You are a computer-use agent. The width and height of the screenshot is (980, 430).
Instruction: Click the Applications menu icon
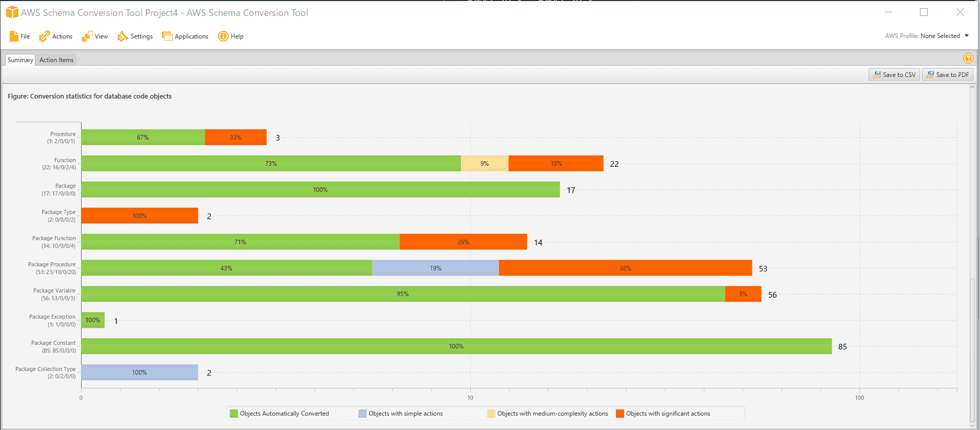167,36
